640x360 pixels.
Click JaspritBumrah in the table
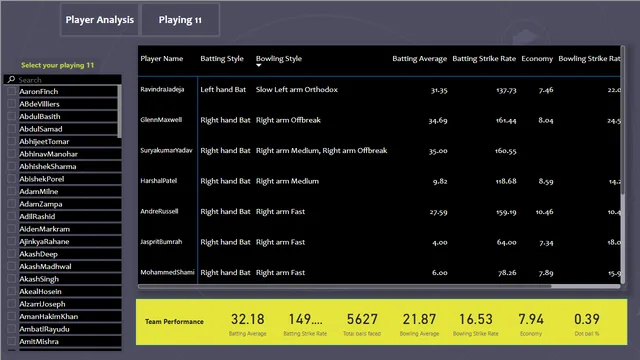161,242
